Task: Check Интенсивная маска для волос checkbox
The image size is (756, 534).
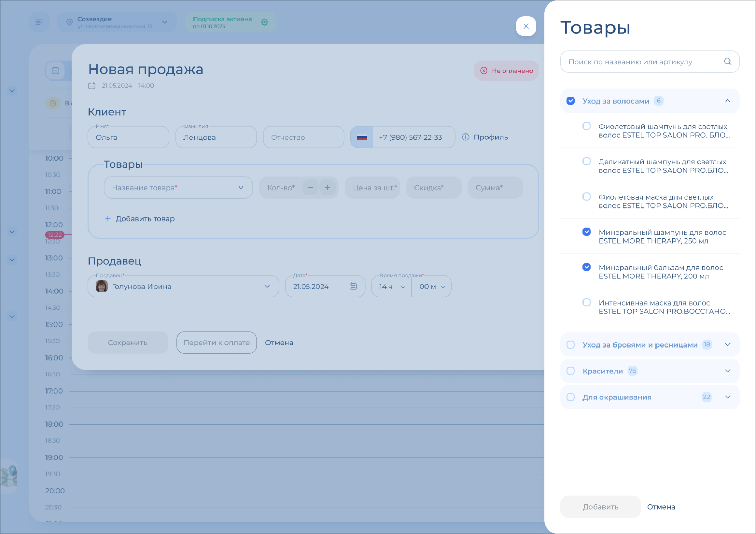Action: click(587, 302)
